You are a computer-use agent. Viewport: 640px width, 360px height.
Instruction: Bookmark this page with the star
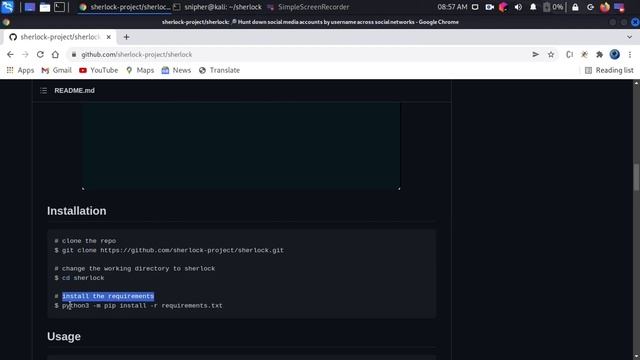point(551,54)
